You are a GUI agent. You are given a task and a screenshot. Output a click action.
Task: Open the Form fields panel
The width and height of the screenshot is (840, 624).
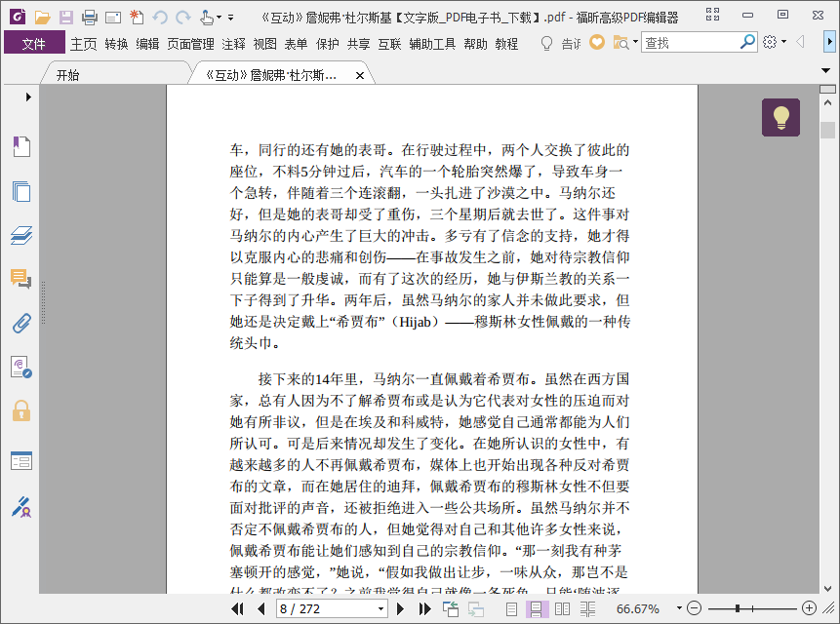pos(21,460)
